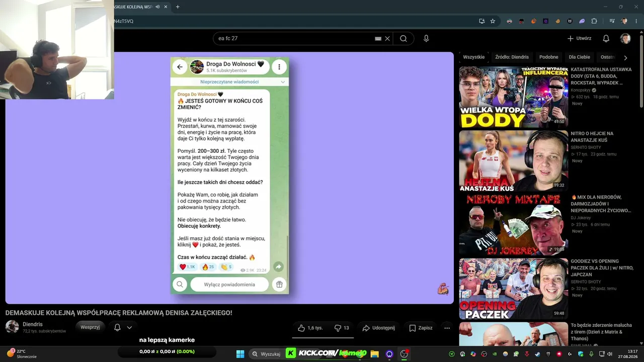The image size is (644, 362).
Task: Open Chrome media controls icon
Action: coord(612,21)
